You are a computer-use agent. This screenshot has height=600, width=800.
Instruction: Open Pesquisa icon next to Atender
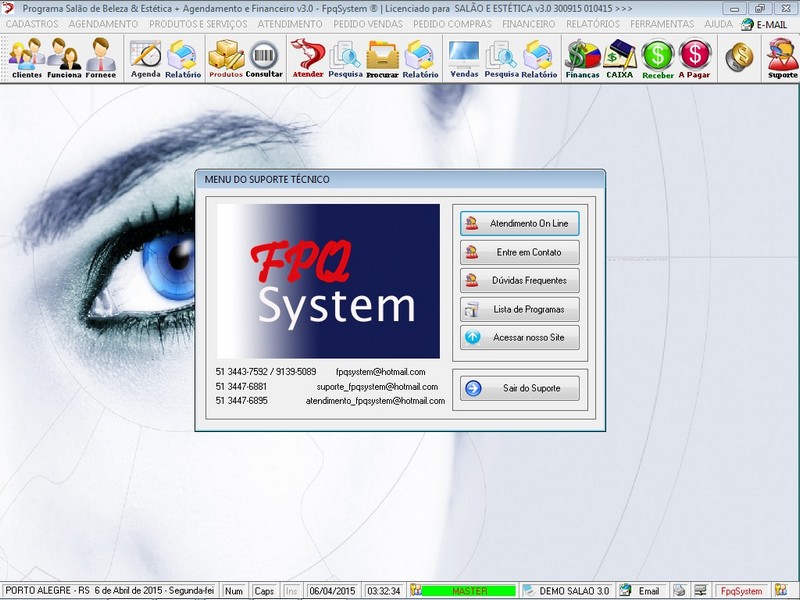click(x=345, y=58)
